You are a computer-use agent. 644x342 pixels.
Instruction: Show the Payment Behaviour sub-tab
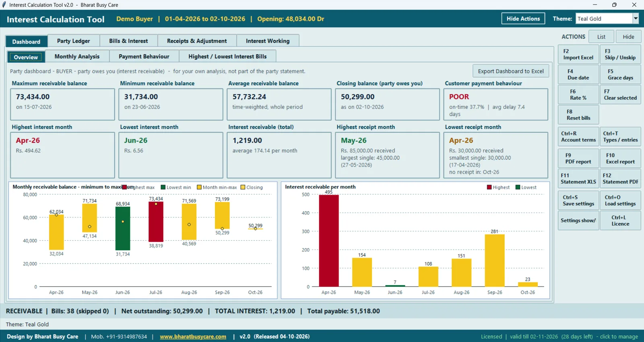pyautogui.click(x=144, y=57)
